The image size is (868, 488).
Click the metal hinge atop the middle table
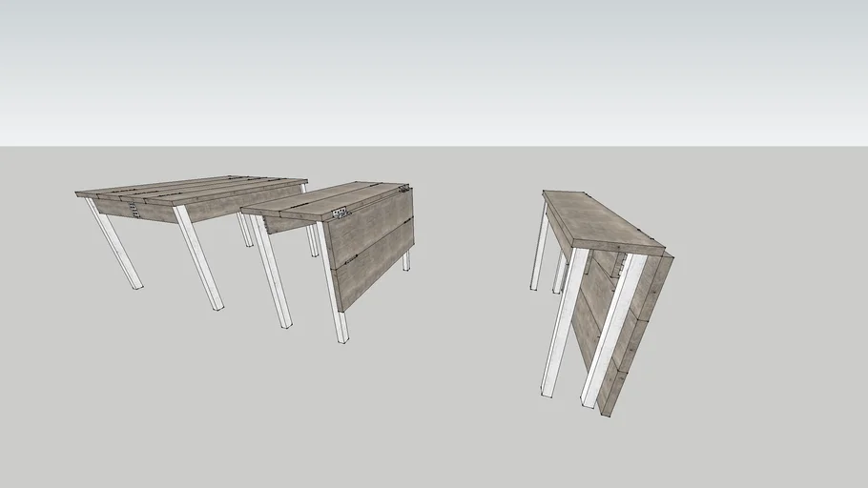click(339, 213)
